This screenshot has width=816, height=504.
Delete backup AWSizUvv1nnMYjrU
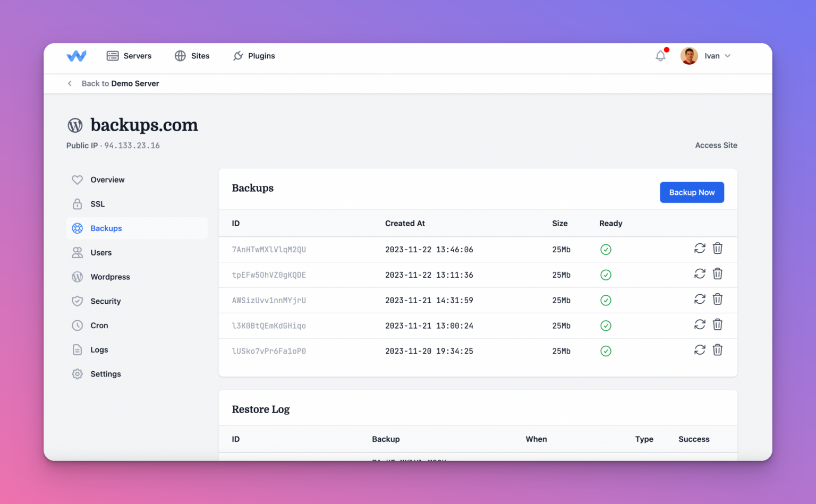[718, 299]
